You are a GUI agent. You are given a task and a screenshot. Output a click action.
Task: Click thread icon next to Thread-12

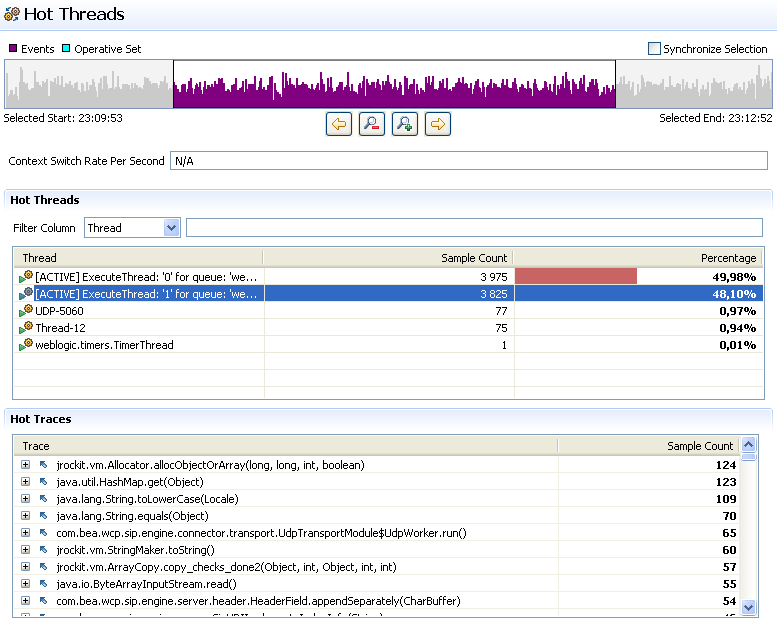(x=26, y=328)
